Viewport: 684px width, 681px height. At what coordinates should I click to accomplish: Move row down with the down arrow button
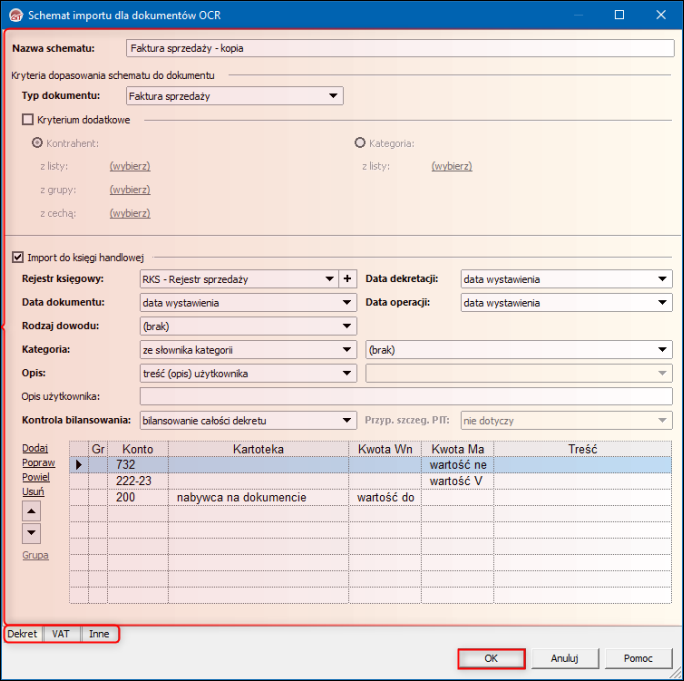point(31,533)
